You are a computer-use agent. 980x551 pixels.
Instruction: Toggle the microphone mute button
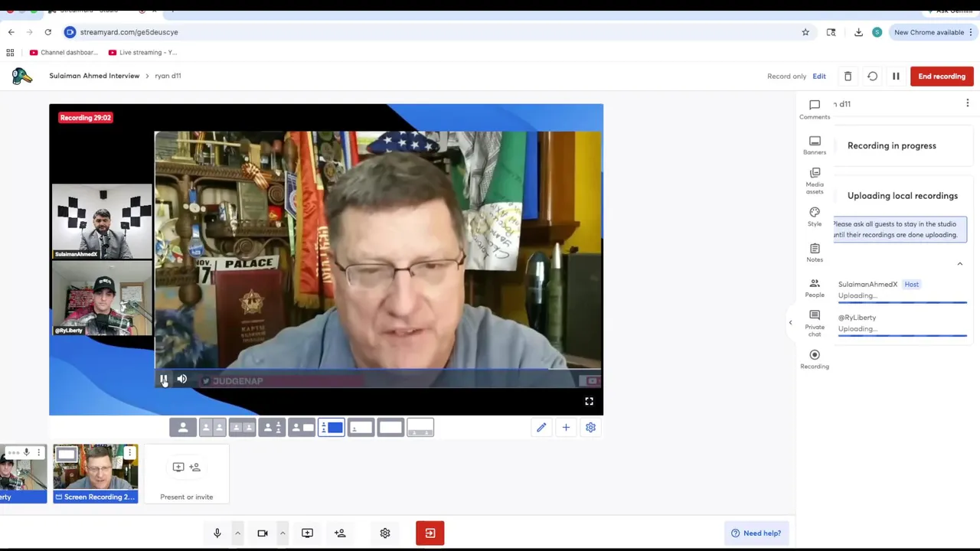coord(217,533)
